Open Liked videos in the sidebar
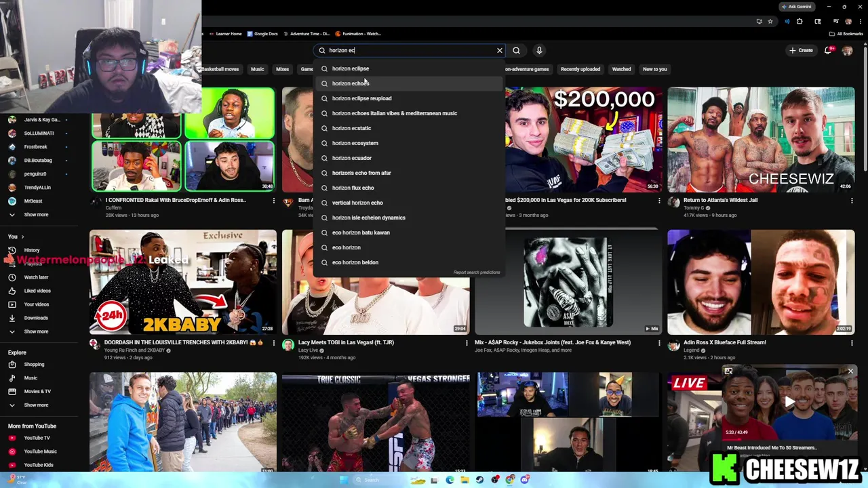This screenshot has width=868, height=488. pos(37,291)
